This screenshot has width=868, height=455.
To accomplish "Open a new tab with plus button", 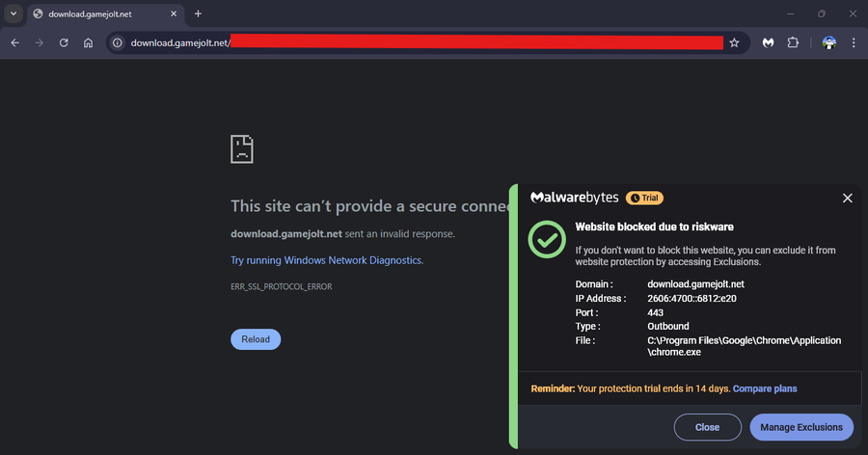I will click(198, 13).
